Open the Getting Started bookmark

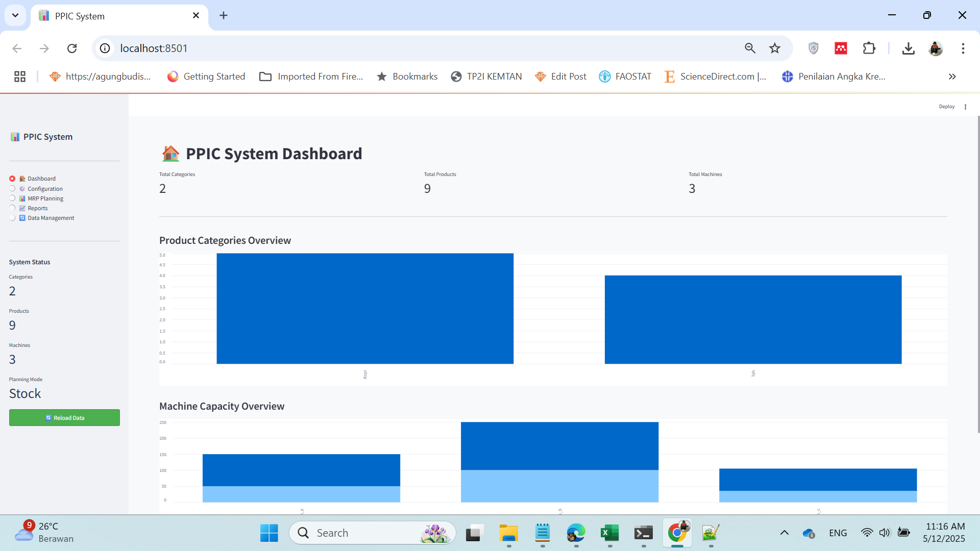click(206, 77)
